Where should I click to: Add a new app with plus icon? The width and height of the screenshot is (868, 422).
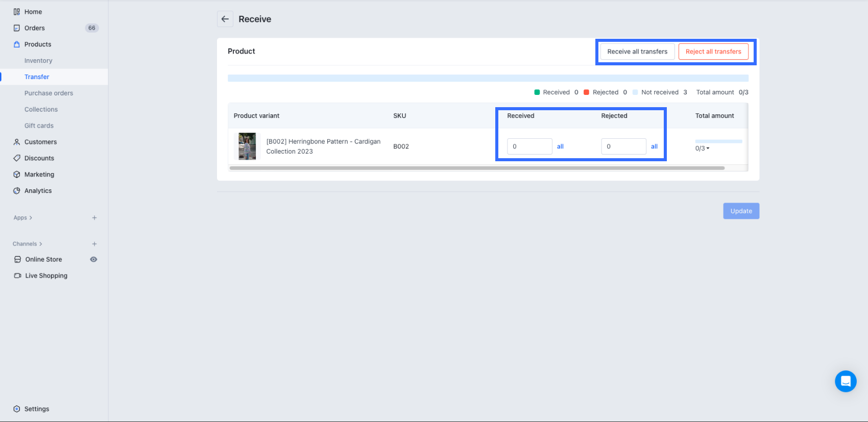94,218
